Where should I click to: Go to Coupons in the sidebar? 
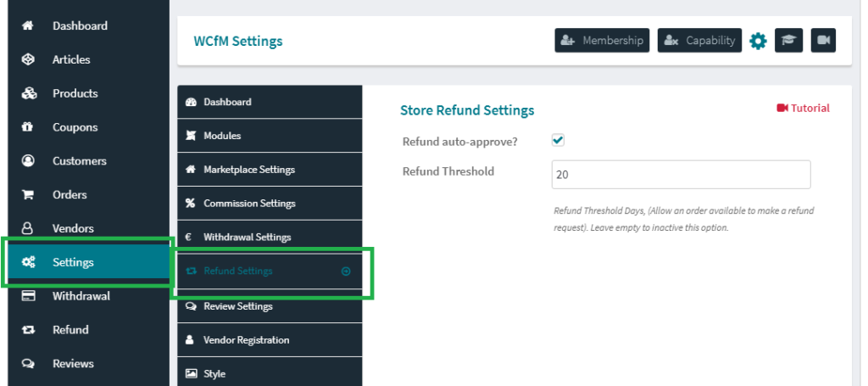[88, 126]
